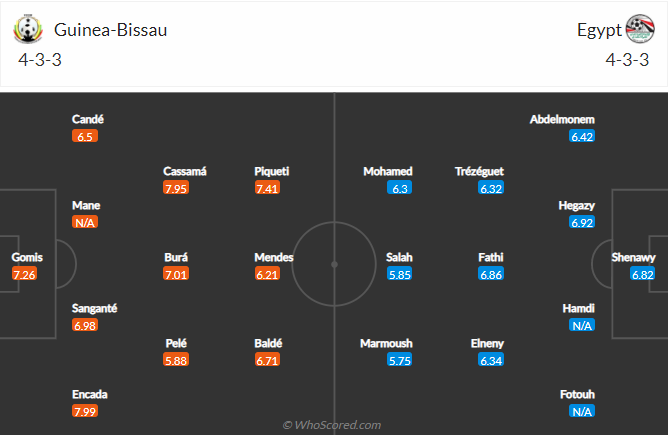Click the Egypt team crest icon
669x435 pixels.
[x=640, y=29]
